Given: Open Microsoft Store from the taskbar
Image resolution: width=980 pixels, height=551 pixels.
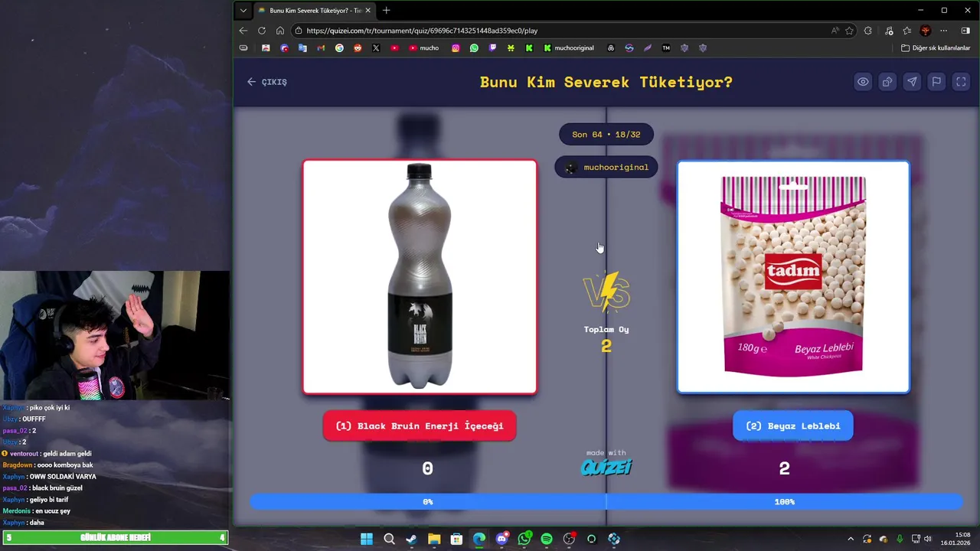Looking at the screenshot, I should click(456, 539).
